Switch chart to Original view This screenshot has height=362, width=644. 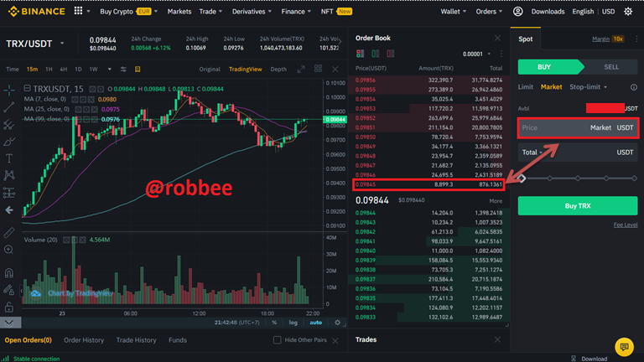pyautogui.click(x=210, y=70)
